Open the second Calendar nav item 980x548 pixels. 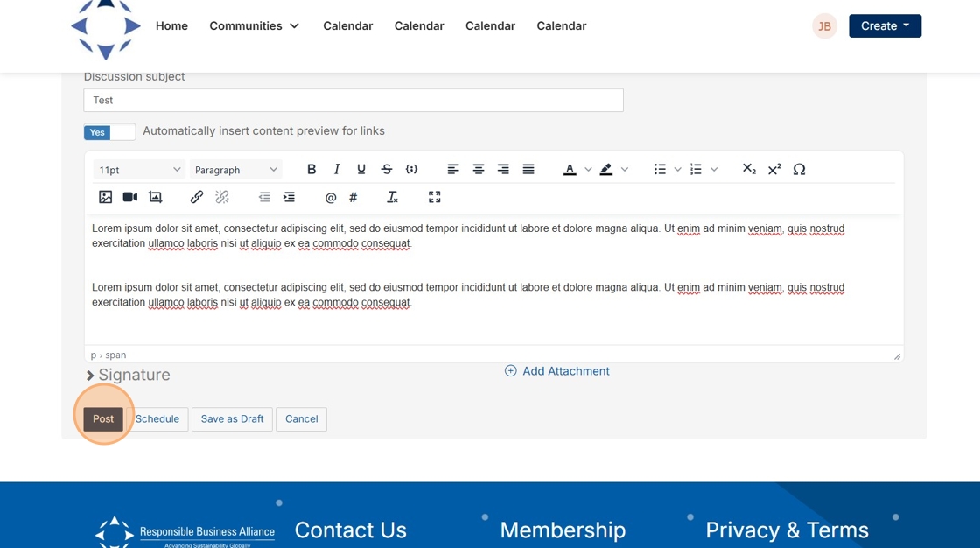click(x=419, y=25)
